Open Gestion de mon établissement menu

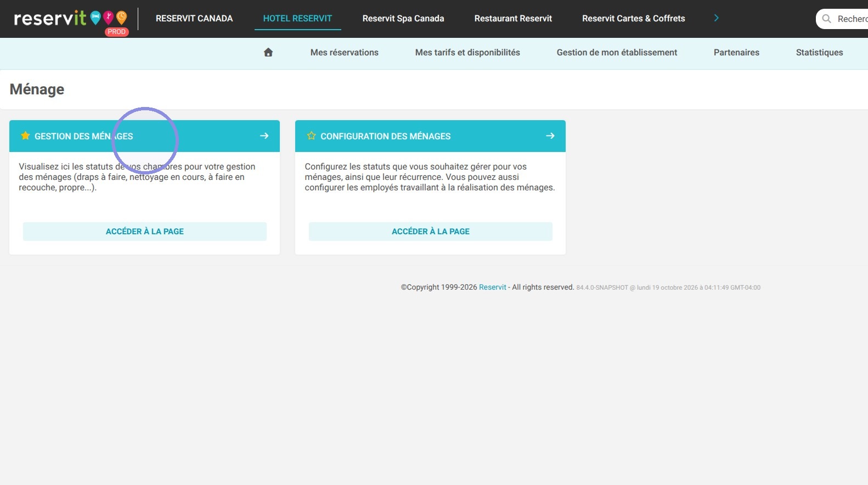pyautogui.click(x=617, y=52)
